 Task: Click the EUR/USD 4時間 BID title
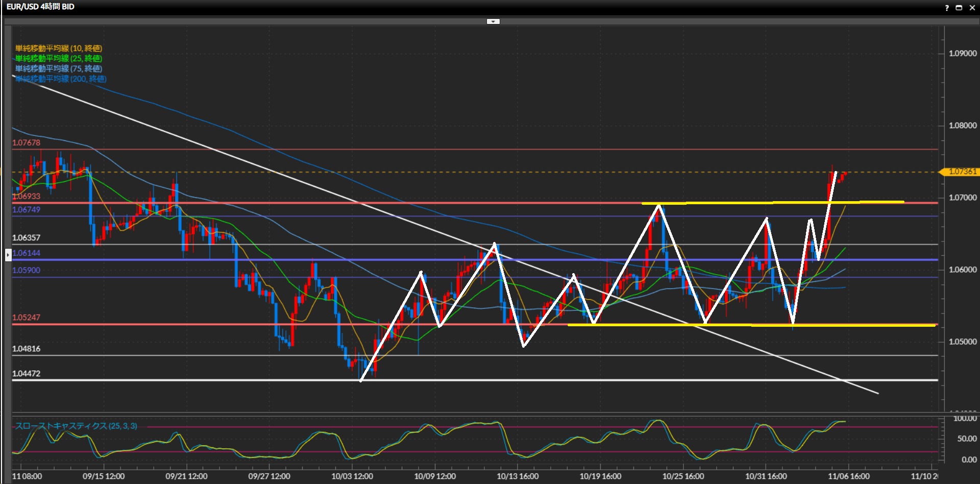click(40, 7)
